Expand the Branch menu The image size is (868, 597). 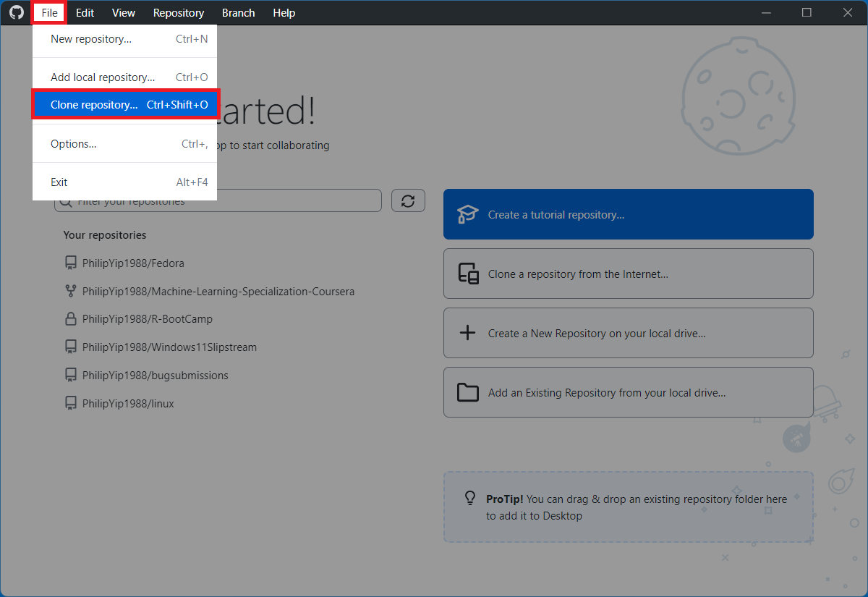(x=238, y=13)
